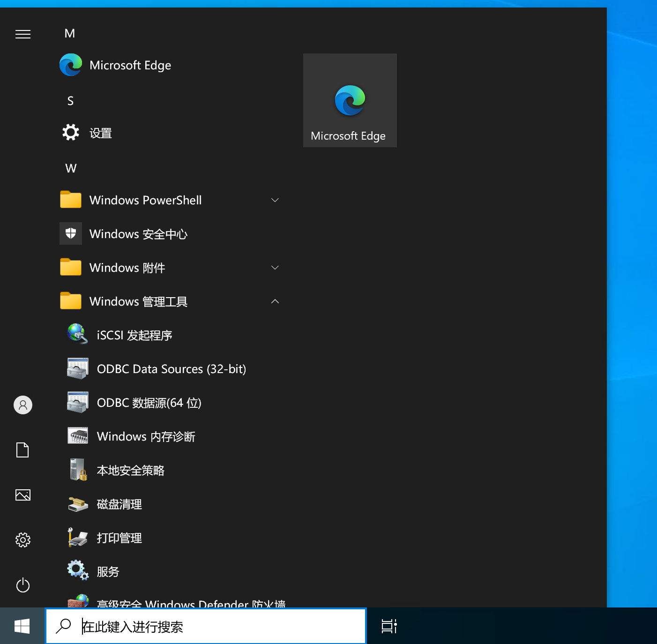
Task: Open the Windows 安全中心 shield icon
Action: (71, 233)
